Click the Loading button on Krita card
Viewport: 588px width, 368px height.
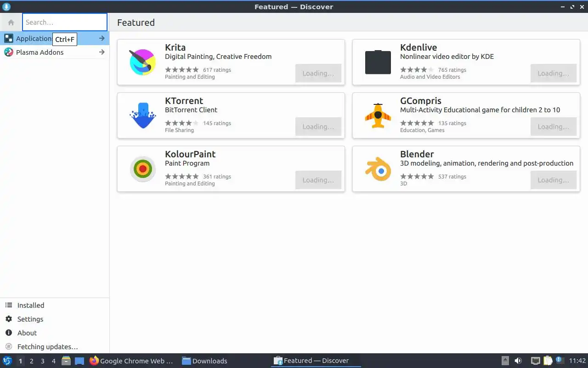click(x=318, y=73)
